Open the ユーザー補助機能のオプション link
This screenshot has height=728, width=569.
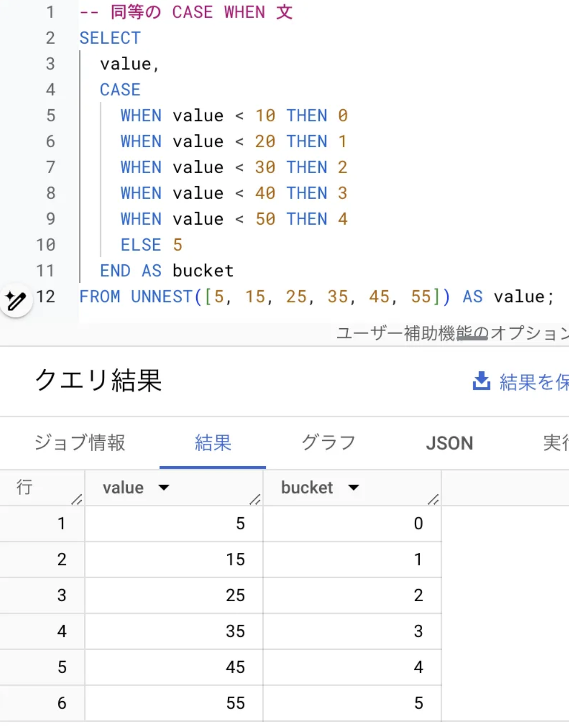tap(450, 333)
